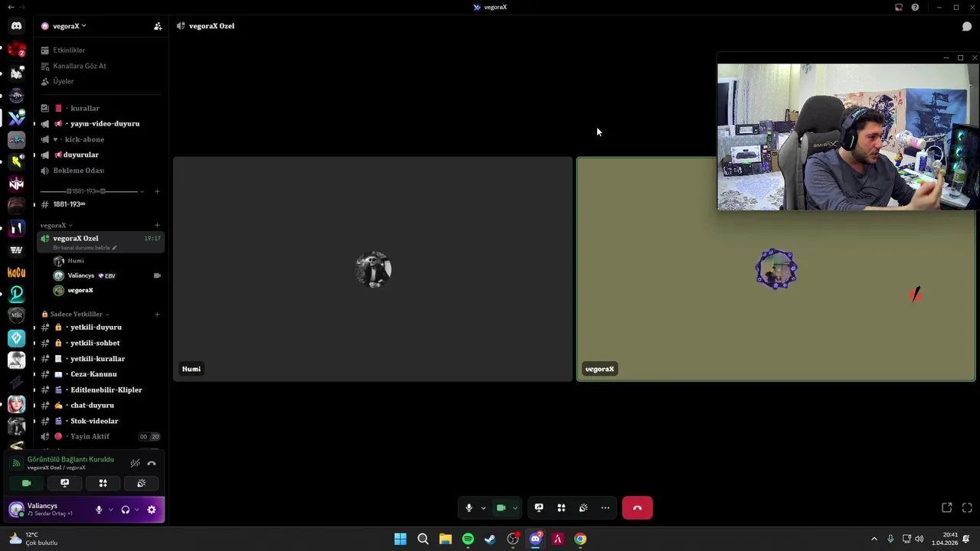Open the Stok-videolar channel
This screenshot has height=551, width=980.
pyautogui.click(x=100, y=421)
